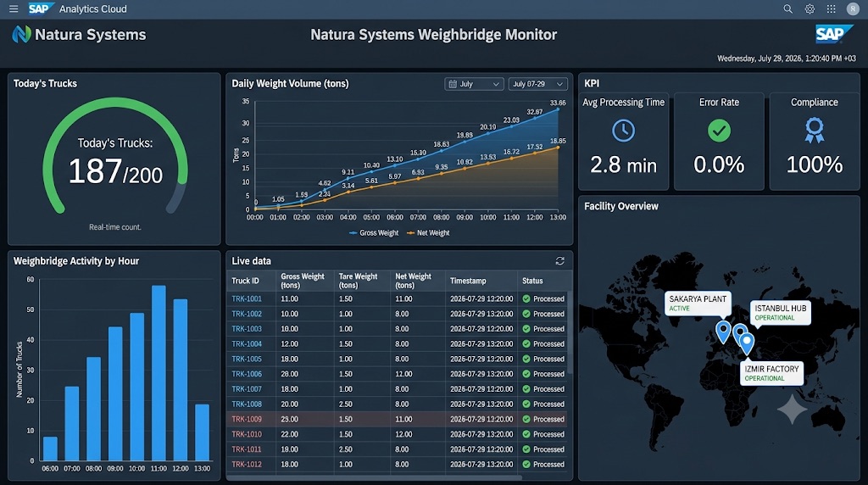This screenshot has width=868, height=485.
Task: Click the Avg Processing Time clock icon
Action: click(x=623, y=131)
